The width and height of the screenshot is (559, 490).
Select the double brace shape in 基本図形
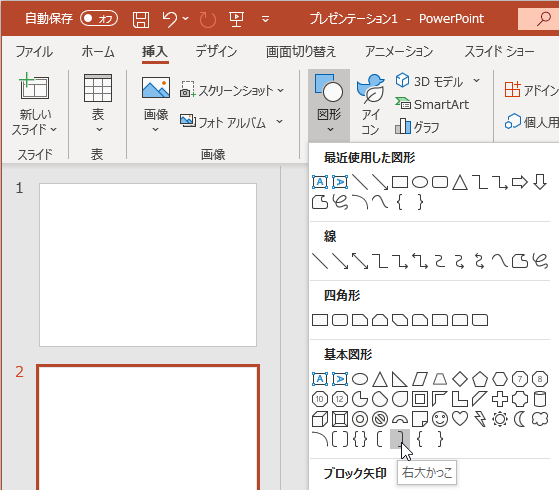click(x=360, y=439)
